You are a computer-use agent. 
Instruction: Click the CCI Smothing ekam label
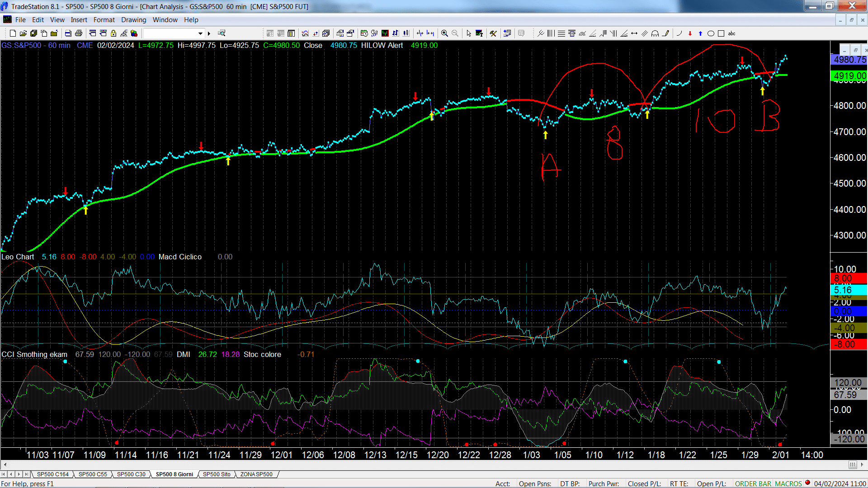34,355
